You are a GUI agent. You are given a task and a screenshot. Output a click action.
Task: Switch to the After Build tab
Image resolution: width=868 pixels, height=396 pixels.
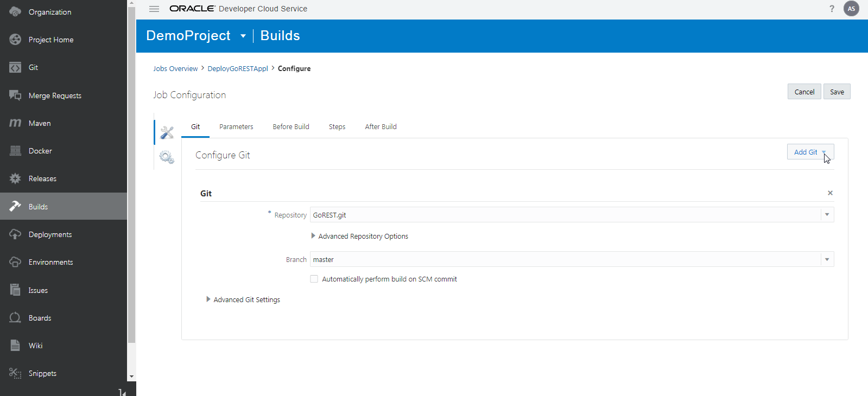pos(381,127)
